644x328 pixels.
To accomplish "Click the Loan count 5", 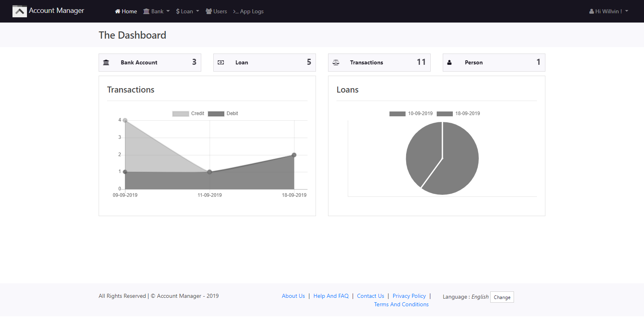I will pyautogui.click(x=309, y=62).
